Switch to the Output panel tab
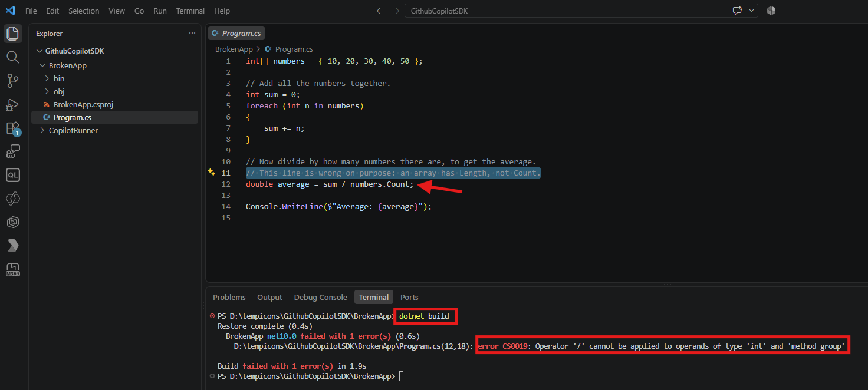The height and width of the screenshot is (390, 868). pyautogui.click(x=269, y=297)
